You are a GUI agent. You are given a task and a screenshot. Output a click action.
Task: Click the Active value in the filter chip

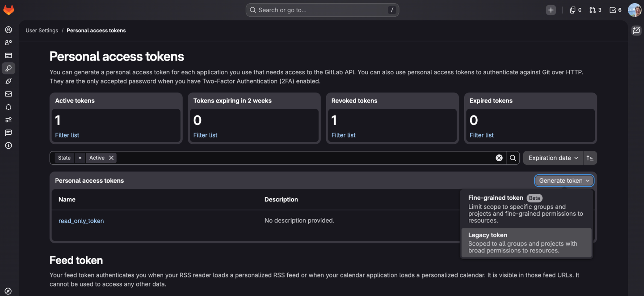97,158
